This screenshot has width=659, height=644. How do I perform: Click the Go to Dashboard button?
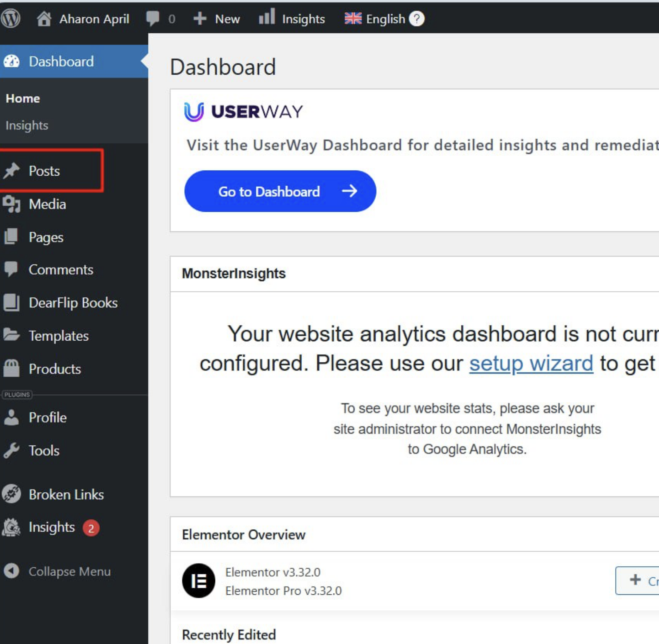coord(280,191)
